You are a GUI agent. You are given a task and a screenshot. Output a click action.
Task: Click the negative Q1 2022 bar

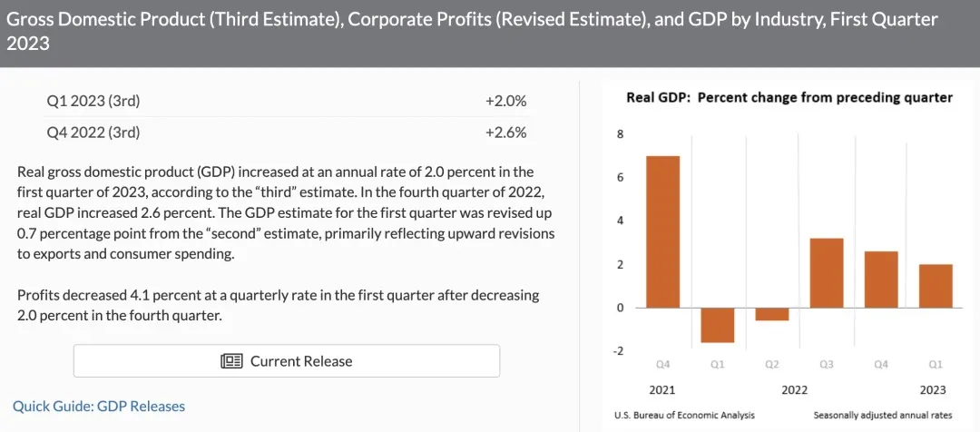pos(717,325)
